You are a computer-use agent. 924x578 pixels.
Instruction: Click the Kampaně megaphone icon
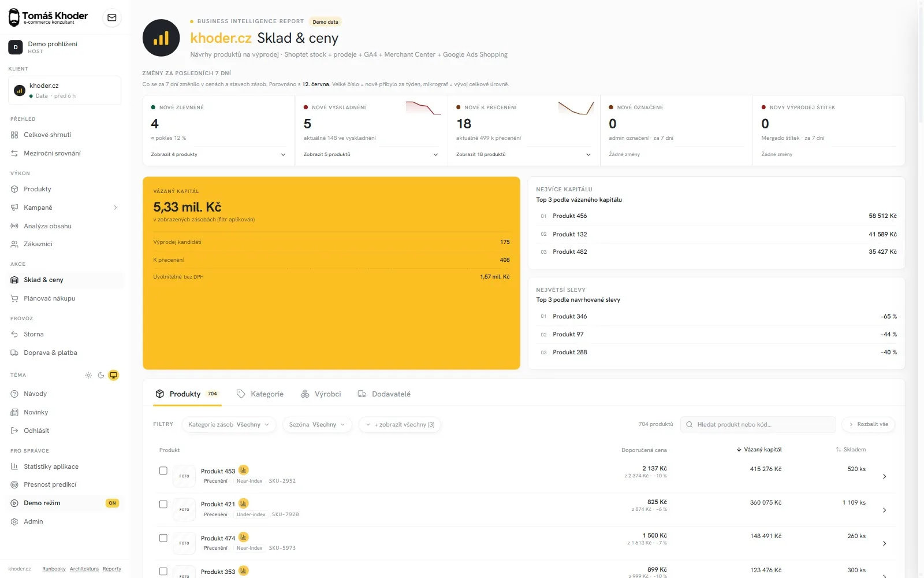click(14, 208)
